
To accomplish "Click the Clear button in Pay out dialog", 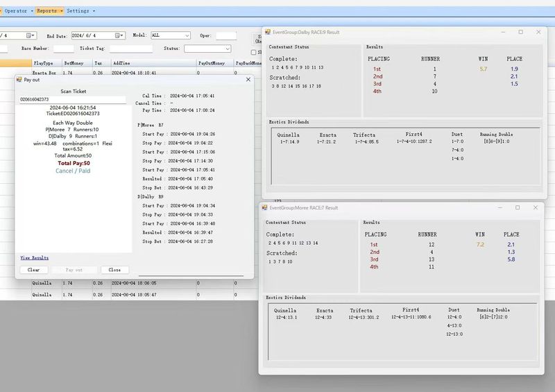I will [x=33, y=270].
